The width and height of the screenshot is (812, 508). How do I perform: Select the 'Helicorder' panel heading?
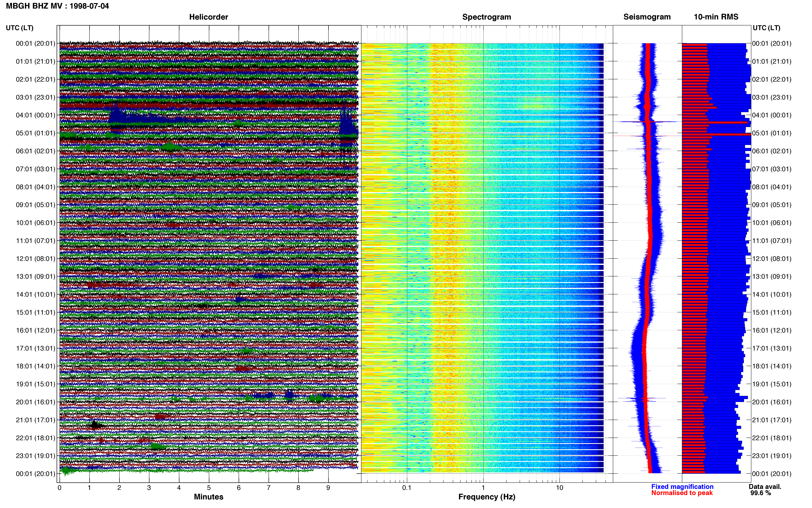pyautogui.click(x=209, y=17)
